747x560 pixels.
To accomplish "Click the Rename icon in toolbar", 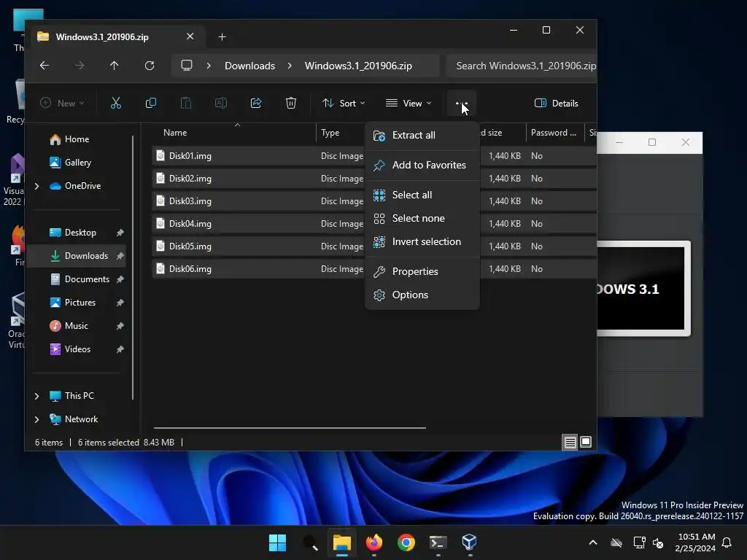I will pos(221,103).
